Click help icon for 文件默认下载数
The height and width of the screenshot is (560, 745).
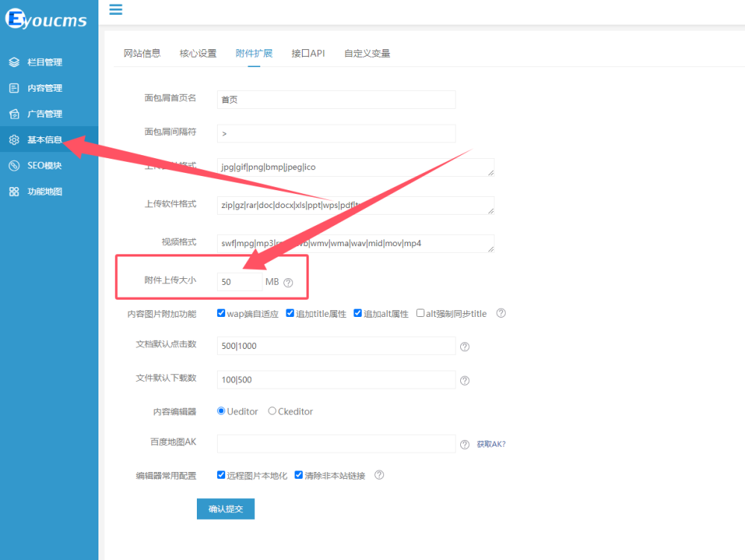click(x=465, y=380)
